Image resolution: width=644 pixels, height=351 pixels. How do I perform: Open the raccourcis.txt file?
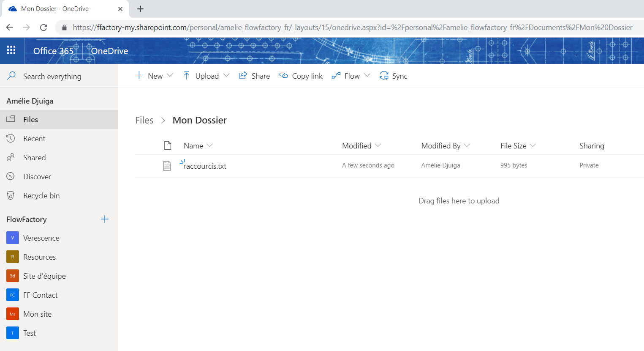205,166
